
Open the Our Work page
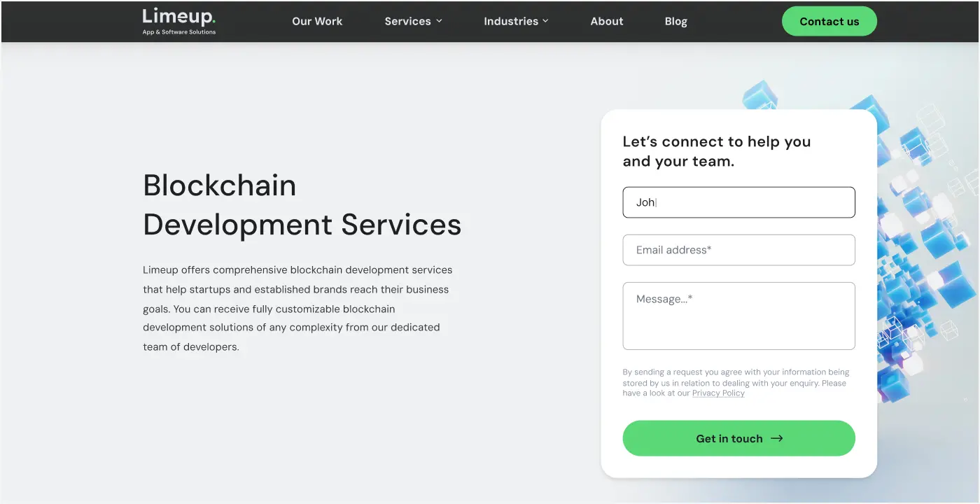pos(317,21)
